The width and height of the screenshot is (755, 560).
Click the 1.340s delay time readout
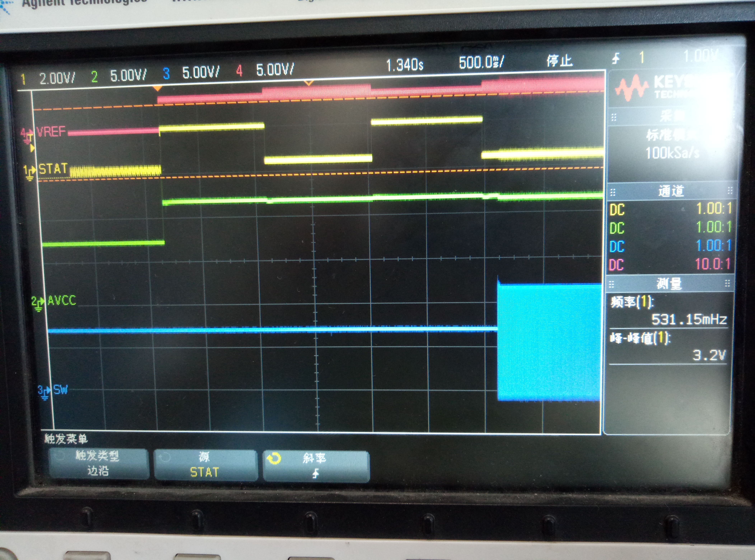pyautogui.click(x=405, y=64)
